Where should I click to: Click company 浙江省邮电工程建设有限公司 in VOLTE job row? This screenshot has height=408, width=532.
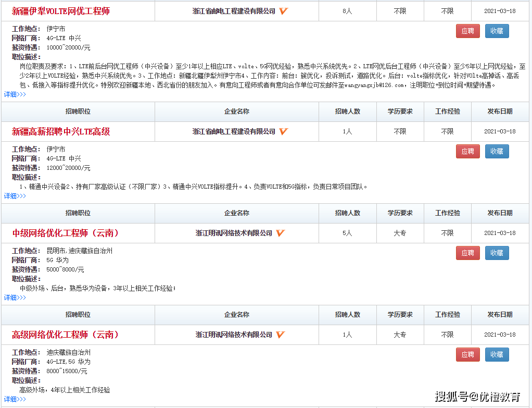coord(234,11)
